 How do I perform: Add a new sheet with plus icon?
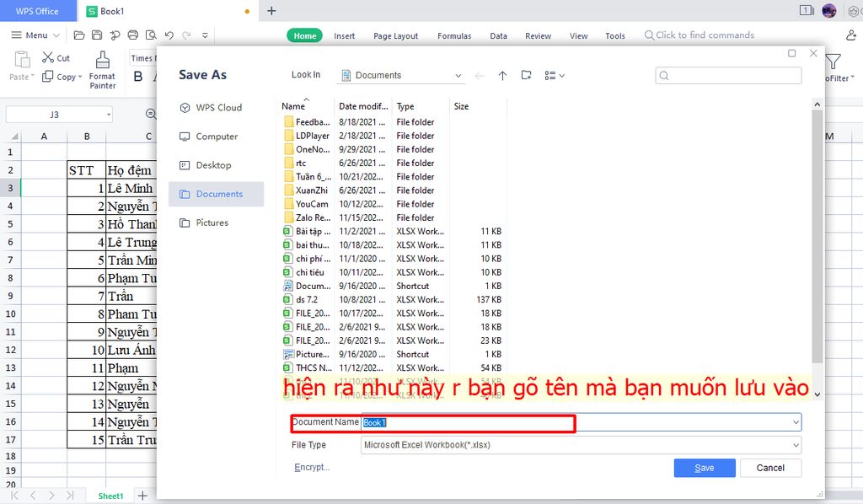pyautogui.click(x=142, y=496)
